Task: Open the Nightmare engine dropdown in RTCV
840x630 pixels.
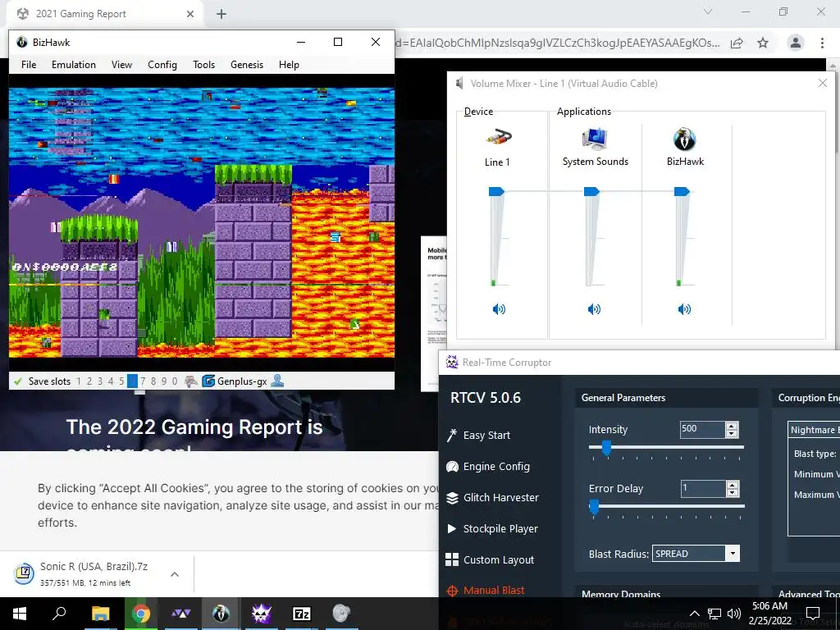Action: [x=815, y=430]
